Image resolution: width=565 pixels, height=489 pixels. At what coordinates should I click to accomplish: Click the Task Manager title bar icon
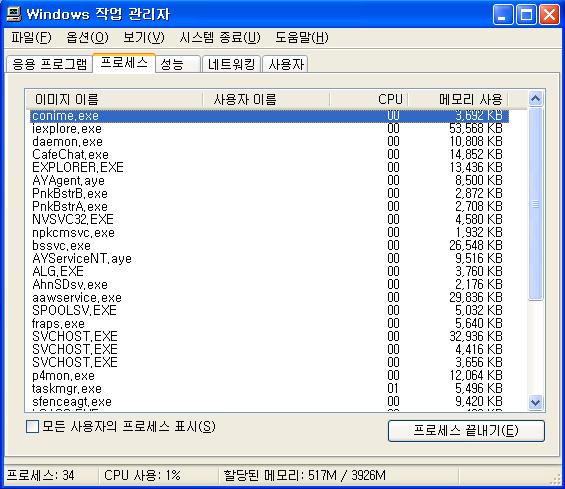point(14,14)
